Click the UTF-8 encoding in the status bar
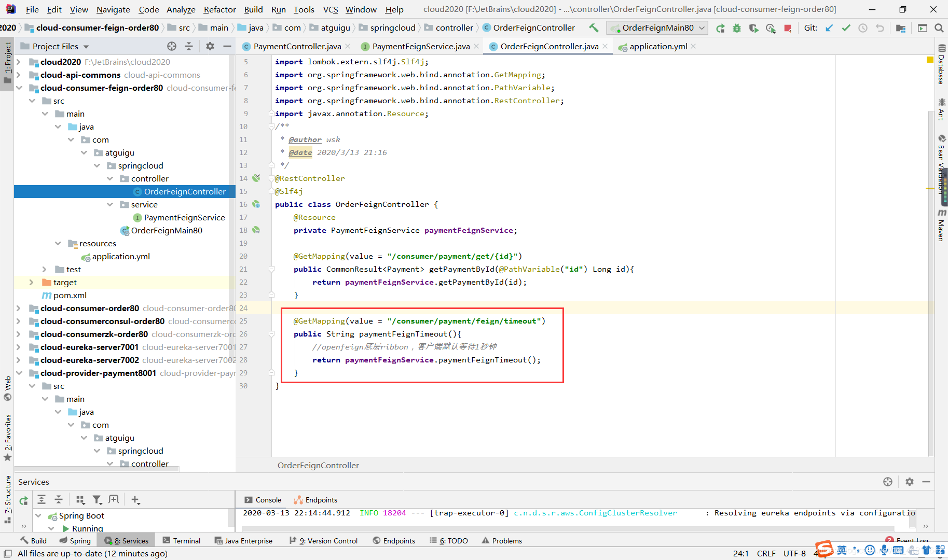Viewport: 948px width, 560px height. 794,553
